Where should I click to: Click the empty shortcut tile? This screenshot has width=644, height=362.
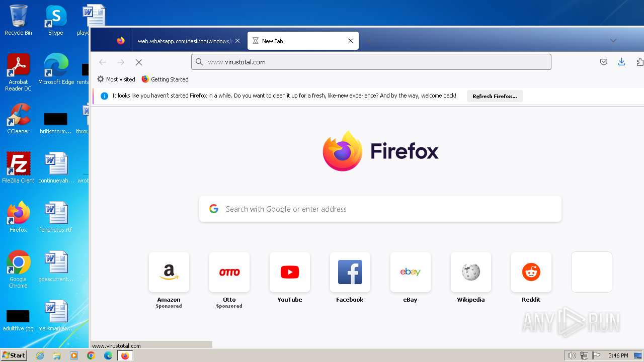point(592,272)
